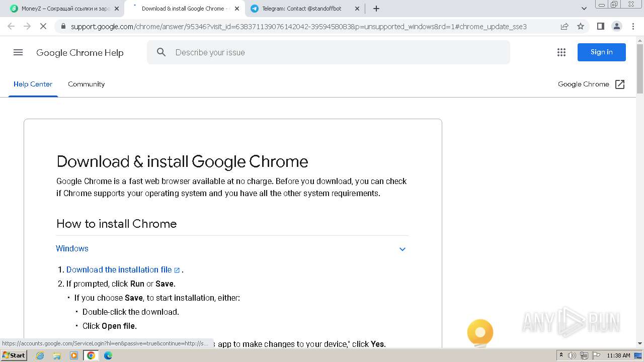
Task: Select the Community tab
Action: [87, 84]
